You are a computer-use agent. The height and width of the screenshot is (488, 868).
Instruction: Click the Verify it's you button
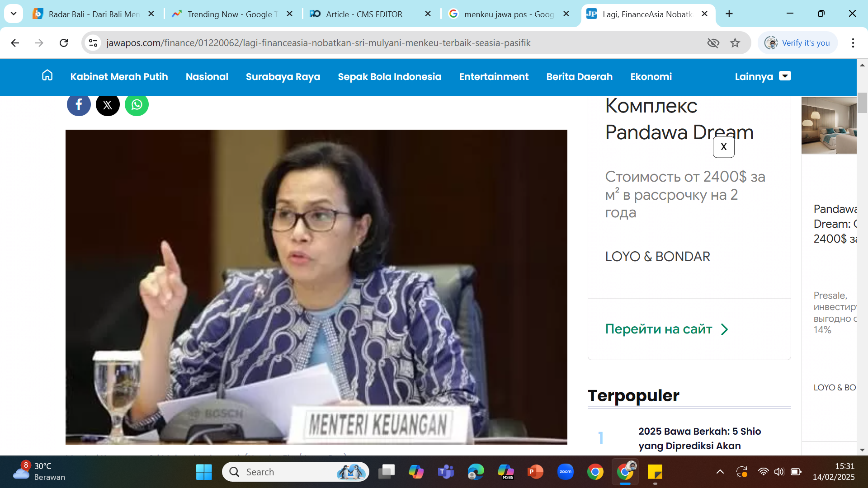tap(797, 43)
